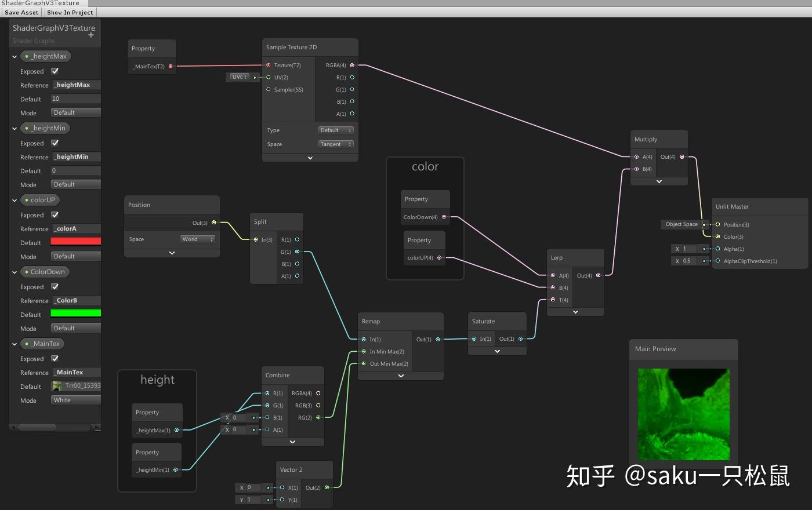
Task: Open Sample Texture 2D Type dropdown
Action: click(336, 130)
